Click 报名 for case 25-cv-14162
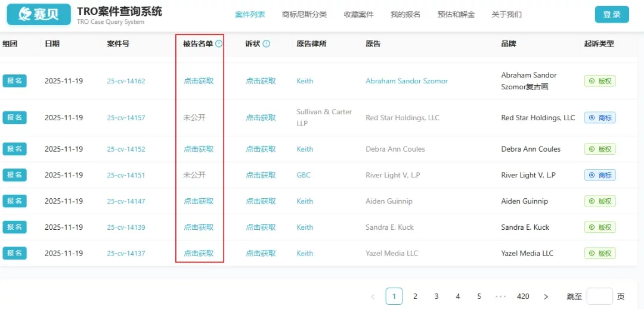644x309 pixels. point(15,81)
